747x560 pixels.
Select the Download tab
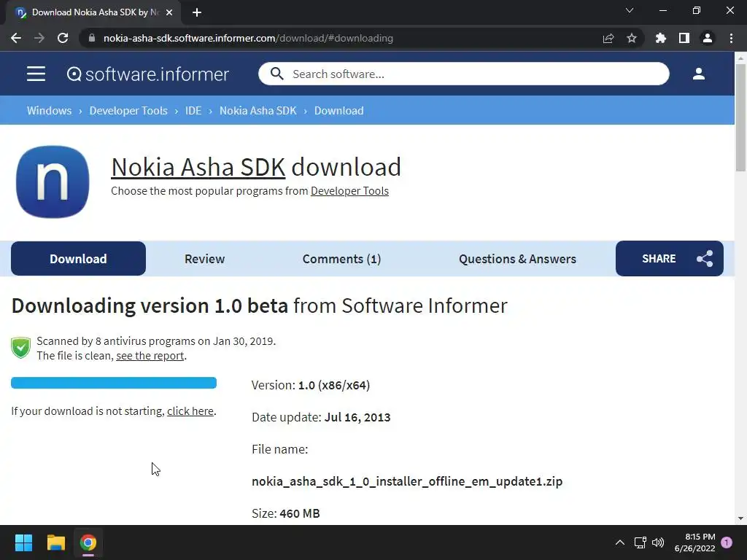click(78, 259)
